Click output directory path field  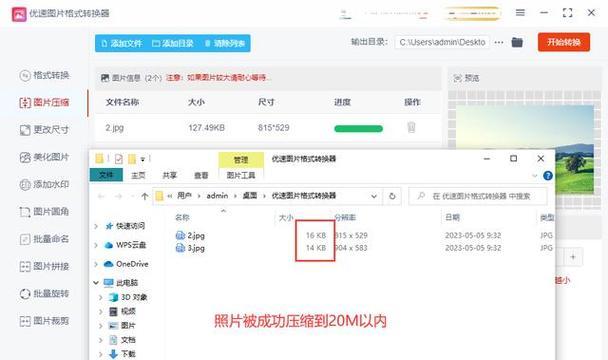click(x=442, y=42)
